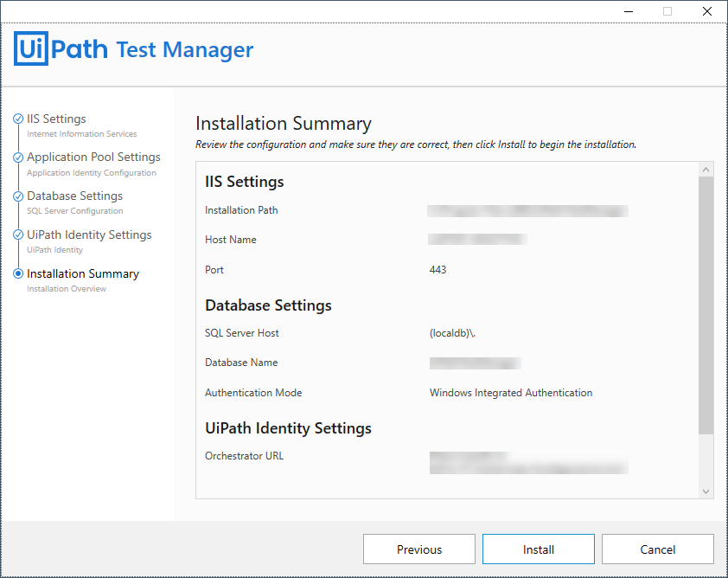Image resolution: width=728 pixels, height=578 pixels.
Task: Click the UiPath Identity Settings checkmark icon
Action: pyautogui.click(x=18, y=234)
